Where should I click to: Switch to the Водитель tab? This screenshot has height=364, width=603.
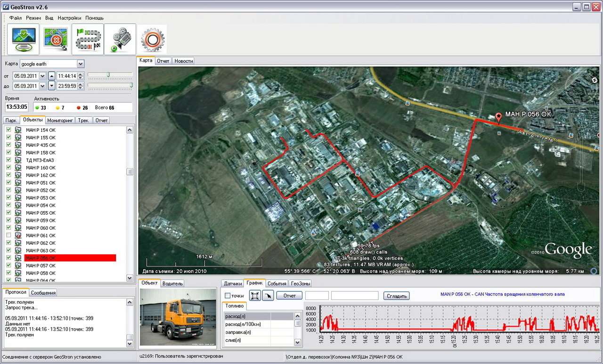(172, 283)
